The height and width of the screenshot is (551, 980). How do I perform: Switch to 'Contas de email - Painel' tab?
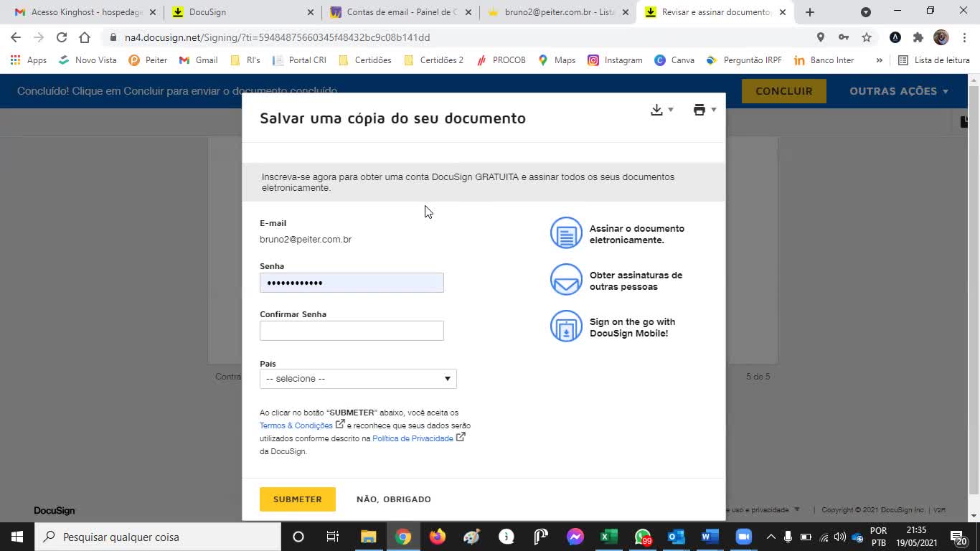(400, 12)
